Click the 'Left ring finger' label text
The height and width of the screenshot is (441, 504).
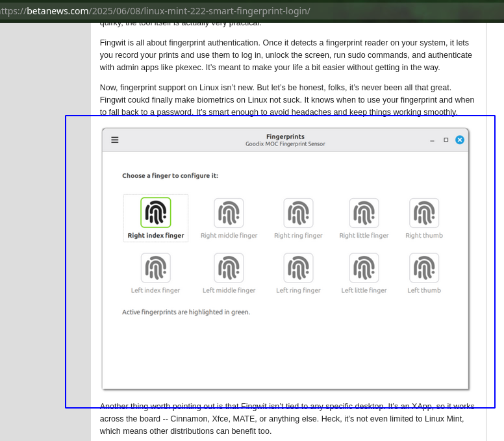298,290
